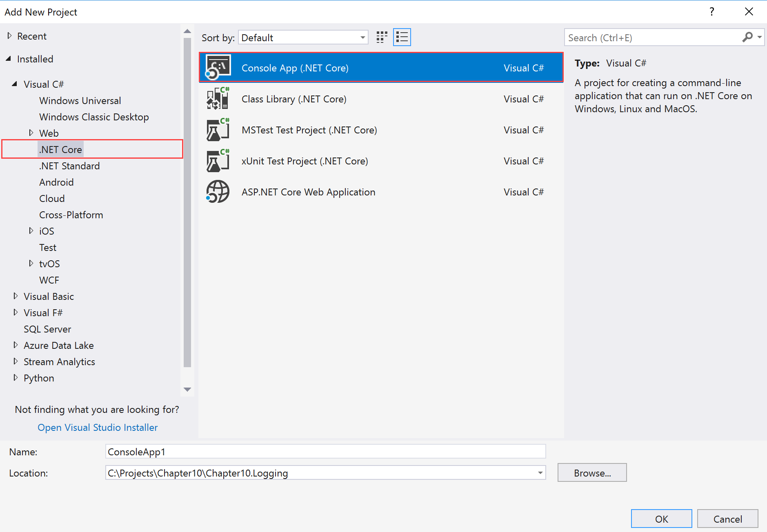
Task: Click the Class Library (.NET Core) icon
Action: coord(218,98)
